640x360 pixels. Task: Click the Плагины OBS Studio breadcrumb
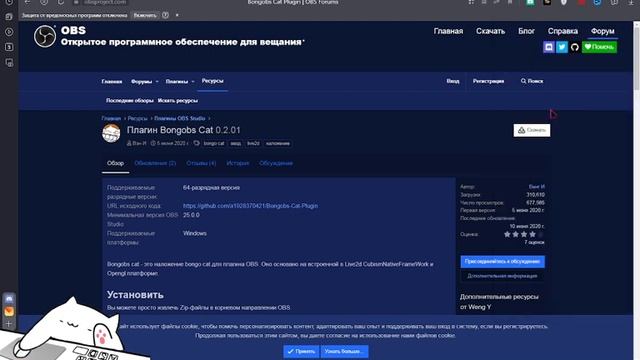pyautogui.click(x=180, y=118)
